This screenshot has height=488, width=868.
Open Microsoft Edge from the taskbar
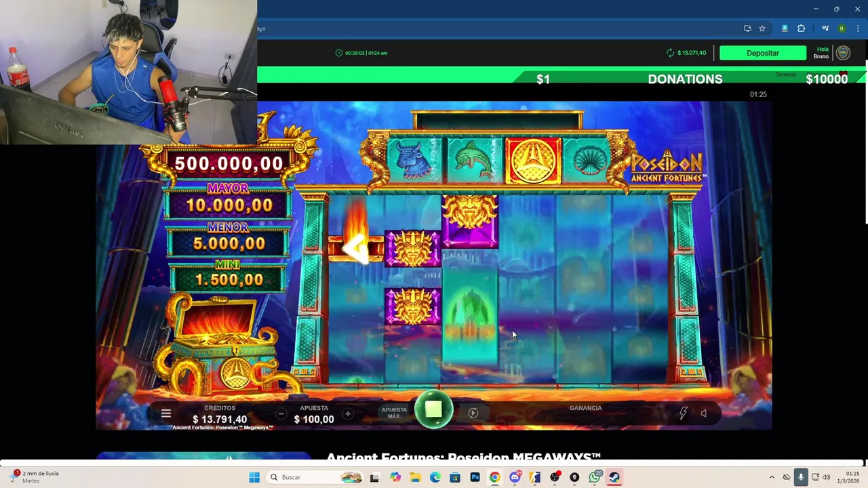pos(435,477)
